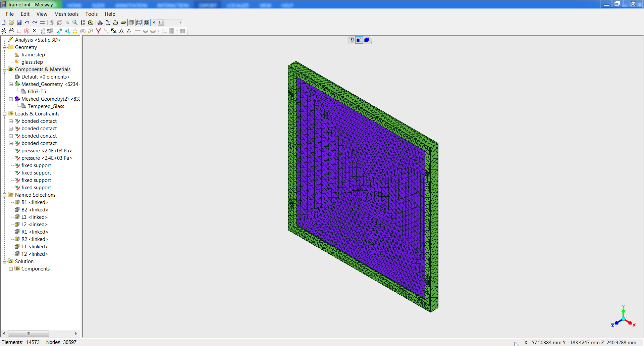Image resolution: width=644 pixels, height=346 pixels.
Task: Expand the Solution Components node
Action: coord(11,269)
